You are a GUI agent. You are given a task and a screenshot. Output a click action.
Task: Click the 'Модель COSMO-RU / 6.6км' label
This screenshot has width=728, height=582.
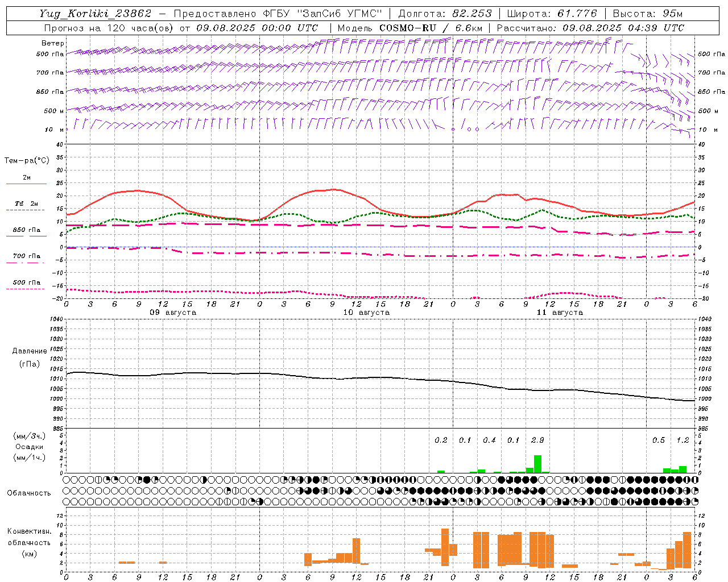pos(410,28)
